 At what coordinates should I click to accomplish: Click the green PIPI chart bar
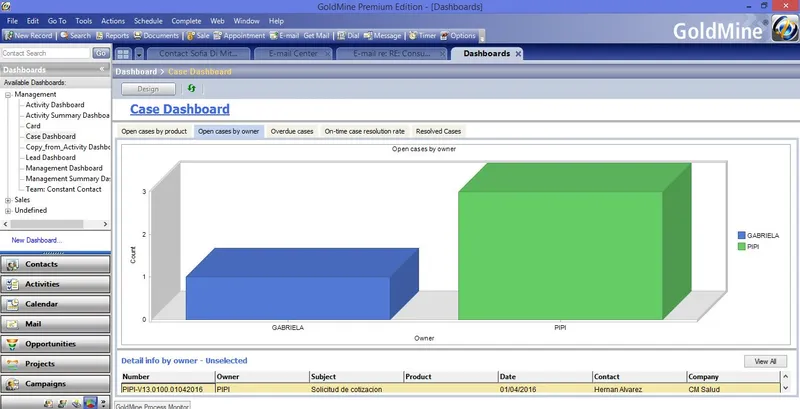560,255
